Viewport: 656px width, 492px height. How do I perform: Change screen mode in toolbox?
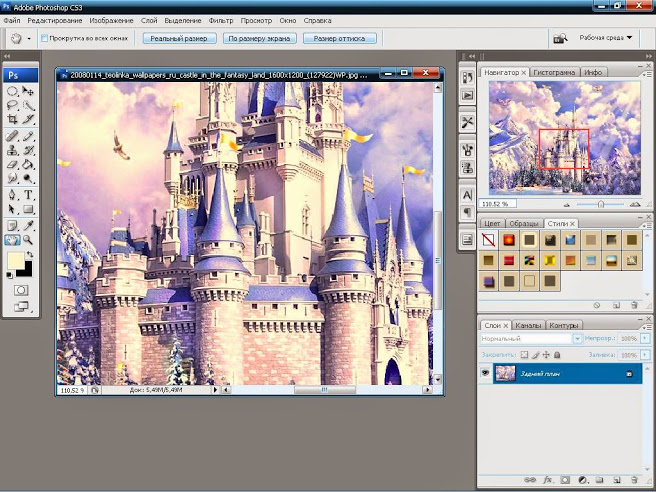(22, 307)
